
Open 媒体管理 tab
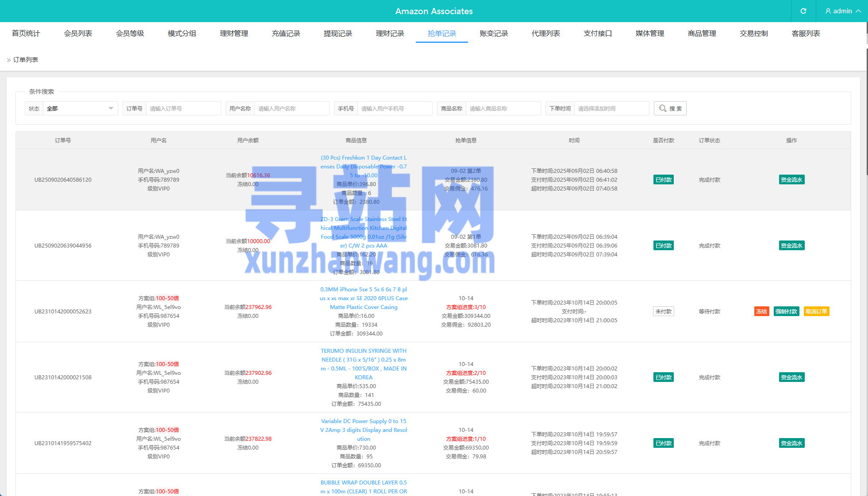coord(650,34)
